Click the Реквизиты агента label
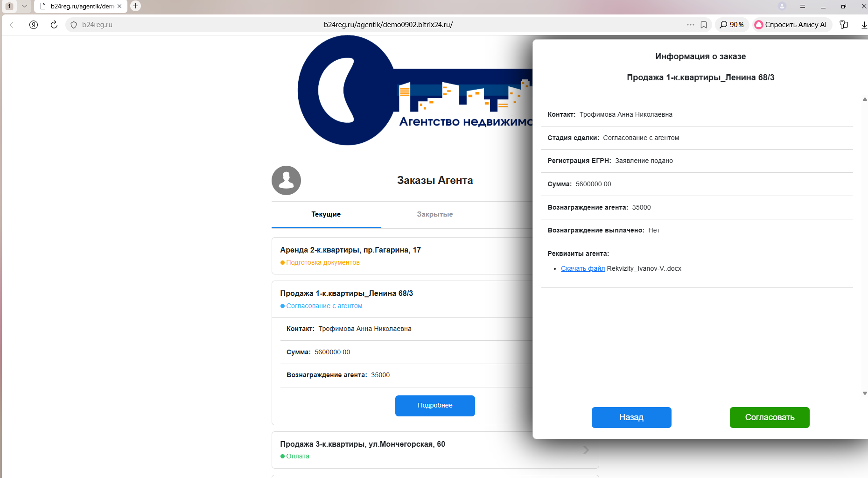868x478 pixels. [578, 253]
